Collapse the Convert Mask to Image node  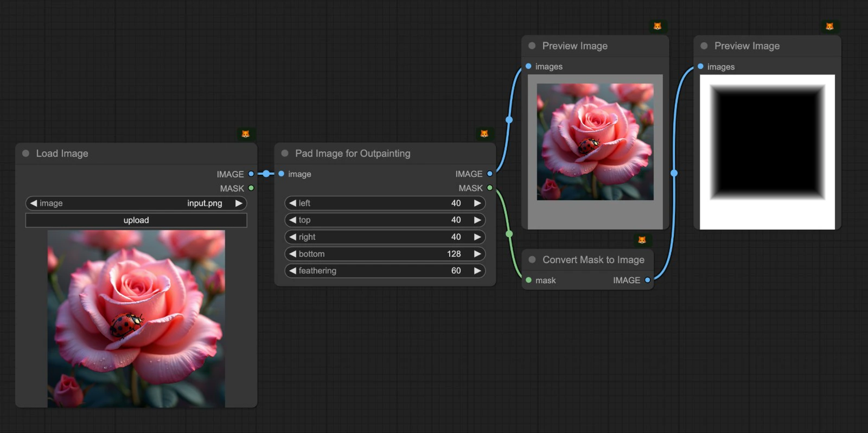point(532,260)
